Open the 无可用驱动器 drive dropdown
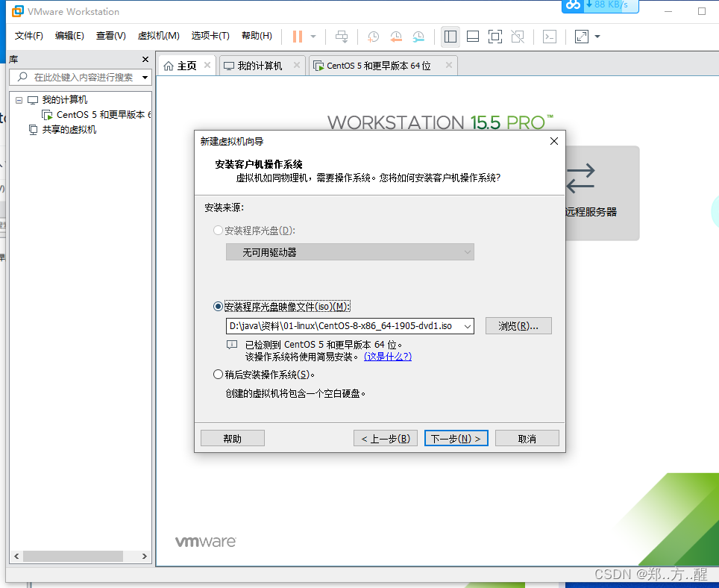This screenshot has width=719, height=588. pyautogui.click(x=350, y=252)
